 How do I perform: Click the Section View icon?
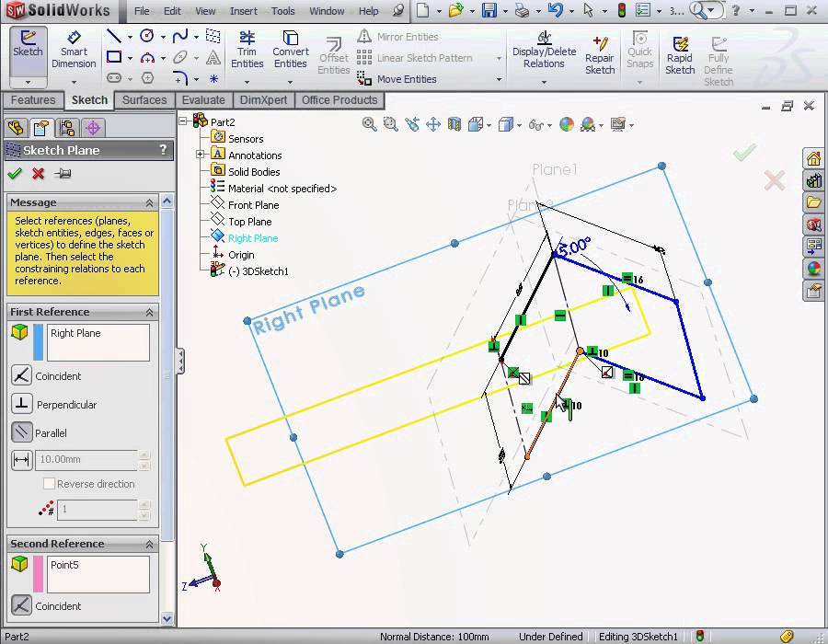[454, 123]
